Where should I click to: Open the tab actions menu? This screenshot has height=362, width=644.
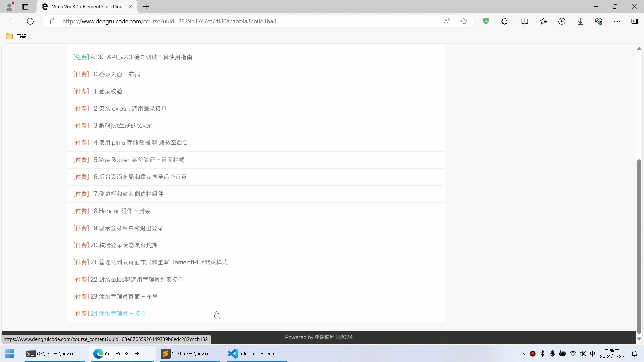coord(25,7)
